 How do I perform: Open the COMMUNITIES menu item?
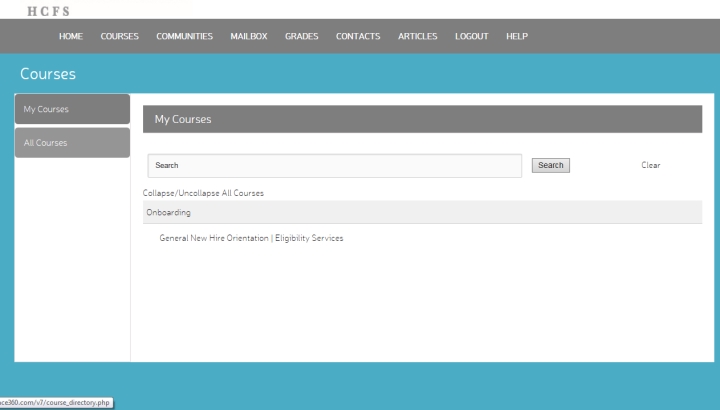184,37
